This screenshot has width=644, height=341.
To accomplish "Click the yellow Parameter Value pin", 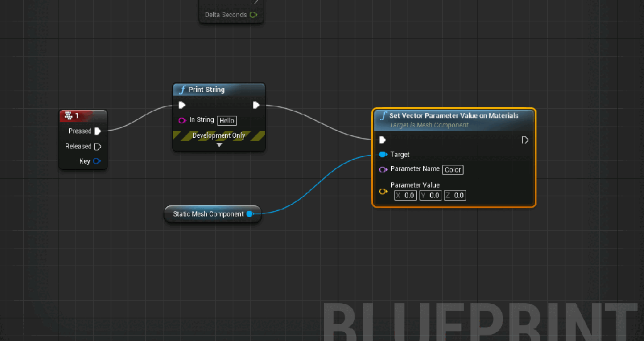I will click(x=382, y=191).
